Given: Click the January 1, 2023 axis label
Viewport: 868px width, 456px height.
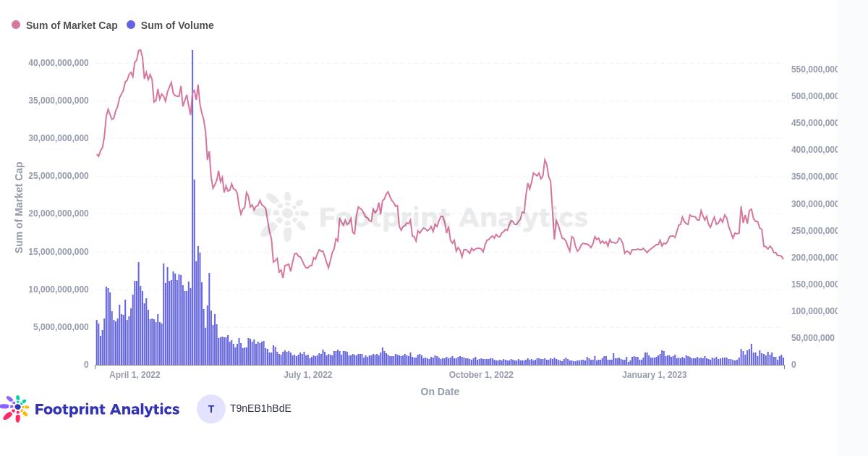Looking at the screenshot, I should [x=655, y=375].
